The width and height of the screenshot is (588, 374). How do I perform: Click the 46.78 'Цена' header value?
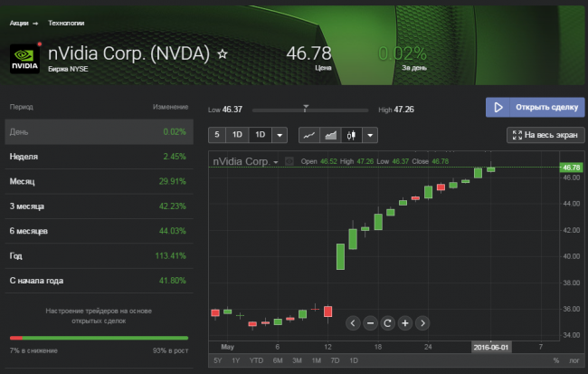(x=309, y=53)
